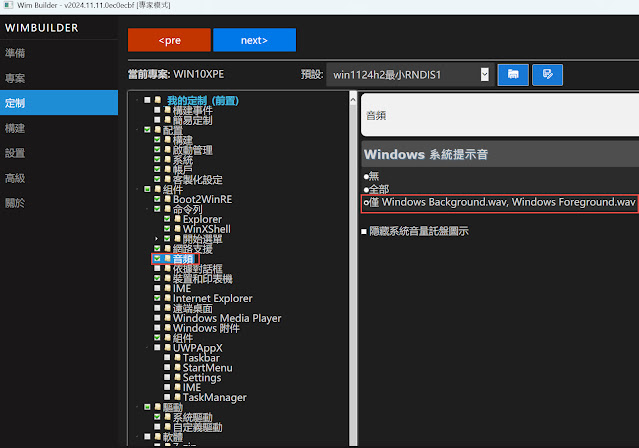Select the 全部 radio option
The image size is (639, 448).
[x=366, y=190]
